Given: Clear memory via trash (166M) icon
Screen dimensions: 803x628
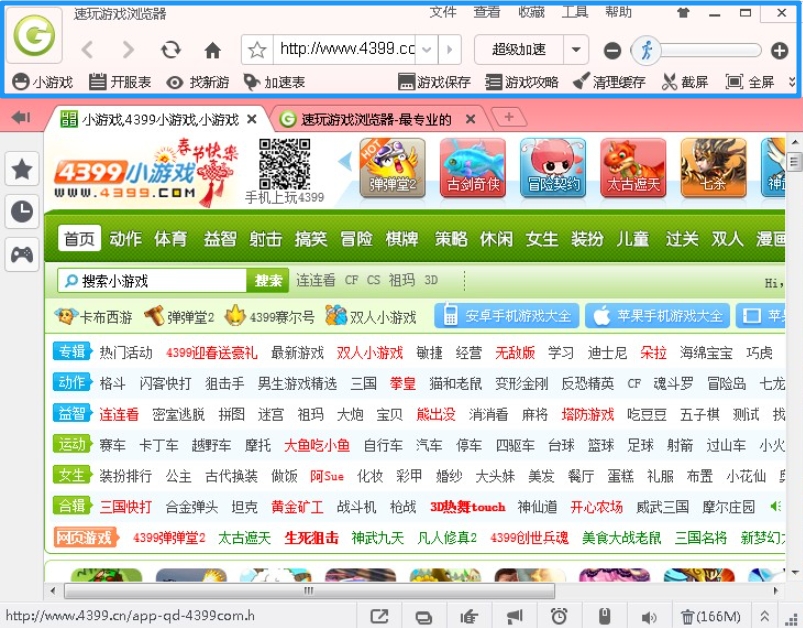Looking at the screenshot, I should tap(711, 616).
